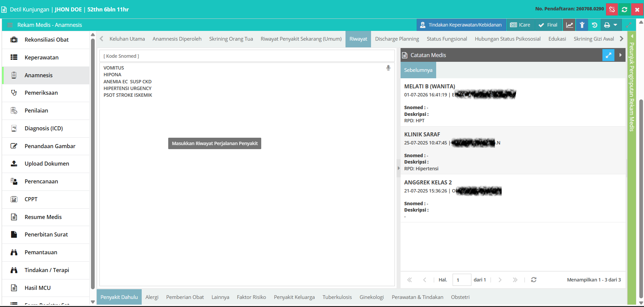Click the red broken-link icon
The image size is (644, 307).
(x=612, y=9)
